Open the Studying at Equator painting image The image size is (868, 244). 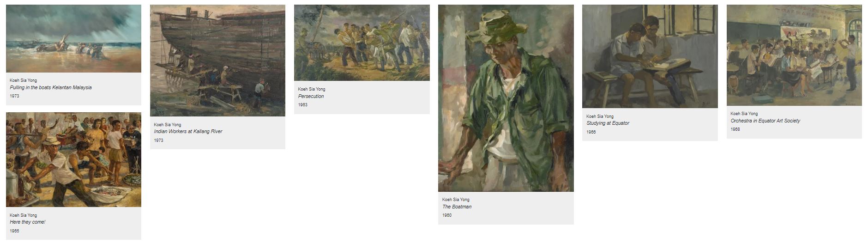[x=650, y=56]
